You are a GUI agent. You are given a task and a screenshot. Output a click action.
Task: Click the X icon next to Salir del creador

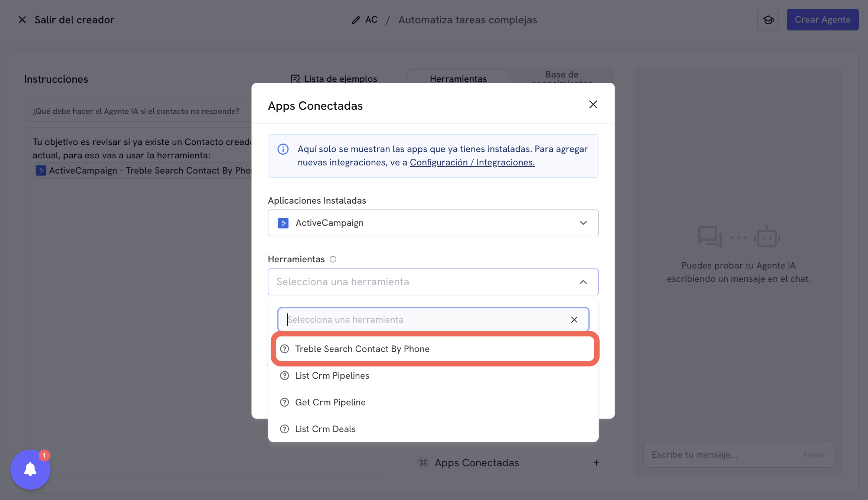coord(22,20)
